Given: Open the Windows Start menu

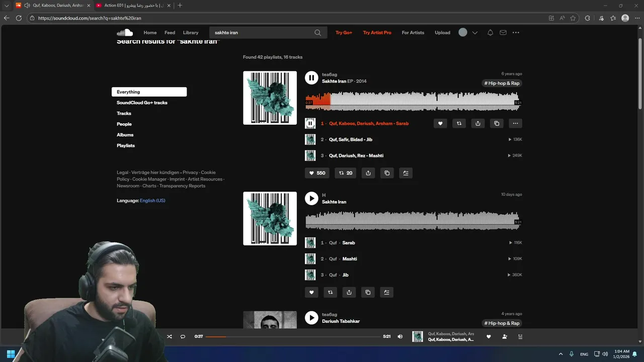Looking at the screenshot, I should 11,354.
